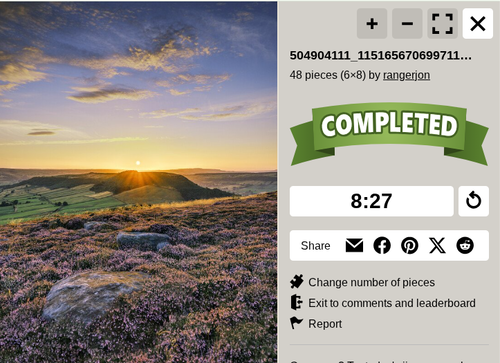Share puzzle on Facebook
Viewport: 500px width, 363px height.
[x=382, y=245]
